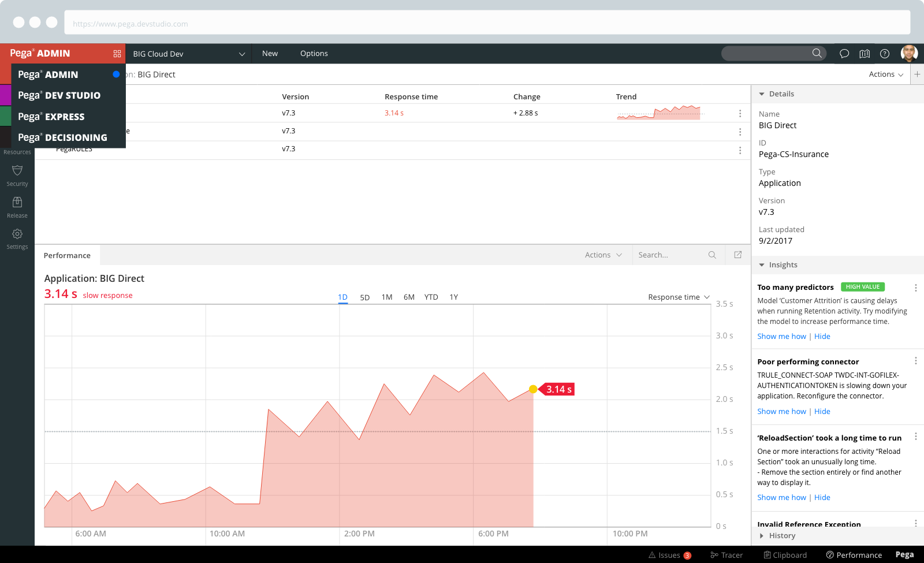This screenshot has height=563, width=924.
Task: Open options for ReloadSection insight
Action: pyautogui.click(x=915, y=437)
